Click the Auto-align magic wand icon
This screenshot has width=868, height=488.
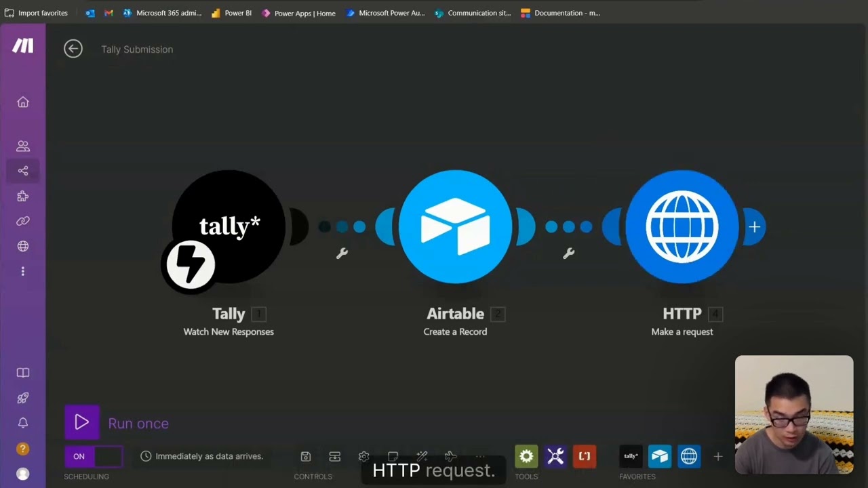click(x=422, y=456)
